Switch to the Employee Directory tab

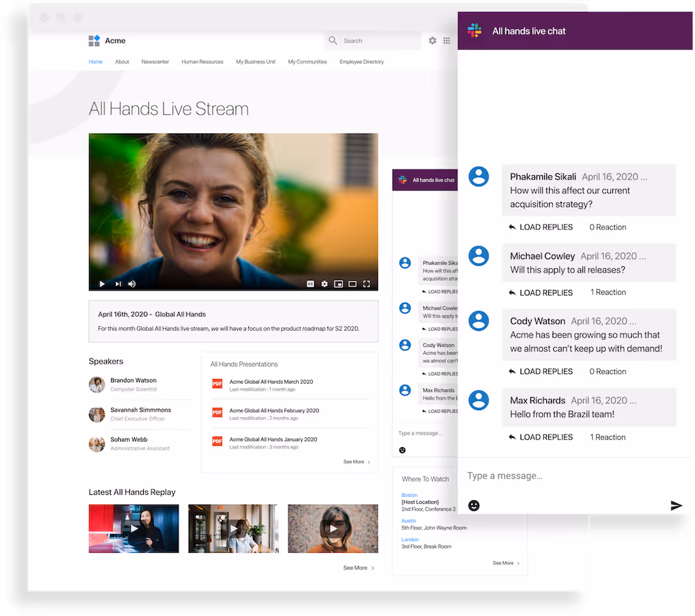click(361, 61)
